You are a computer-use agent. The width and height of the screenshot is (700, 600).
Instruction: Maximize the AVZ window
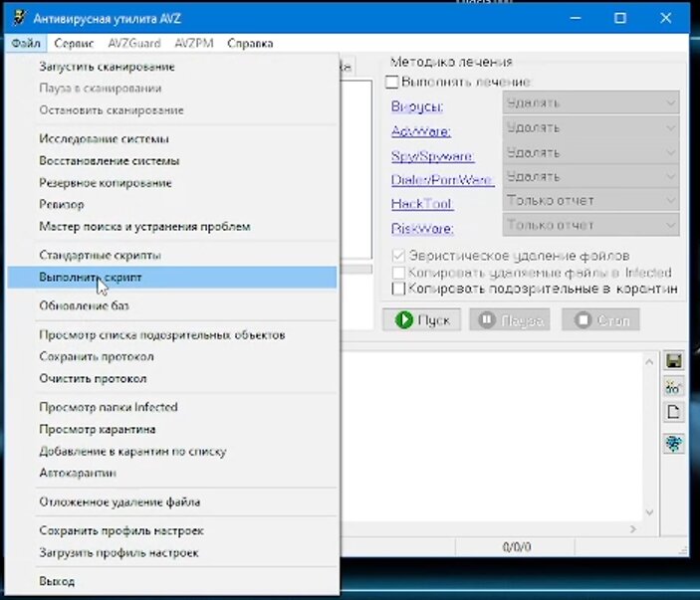tap(620, 18)
